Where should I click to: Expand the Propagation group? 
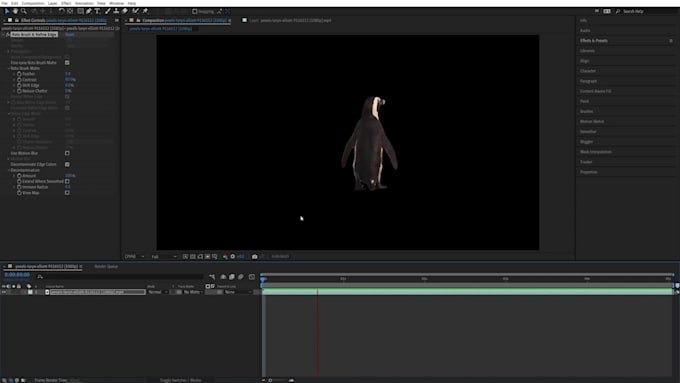8,51
